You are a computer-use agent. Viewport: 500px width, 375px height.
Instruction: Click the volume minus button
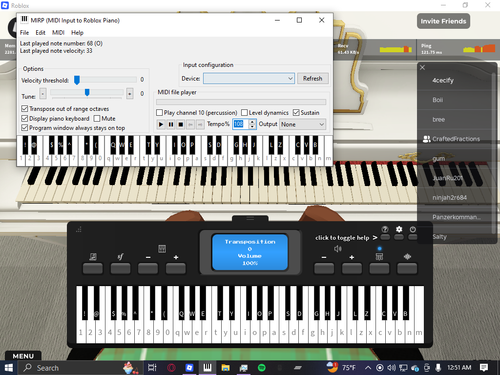point(324,268)
